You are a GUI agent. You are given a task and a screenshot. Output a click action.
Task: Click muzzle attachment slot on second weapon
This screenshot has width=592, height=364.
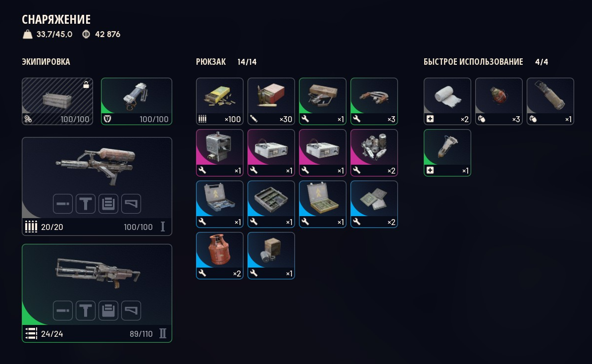coord(63,311)
